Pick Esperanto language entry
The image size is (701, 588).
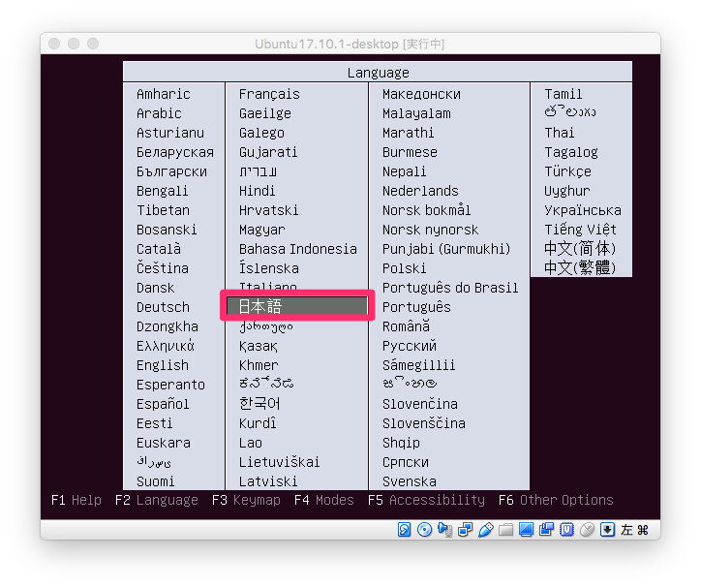(x=170, y=385)
